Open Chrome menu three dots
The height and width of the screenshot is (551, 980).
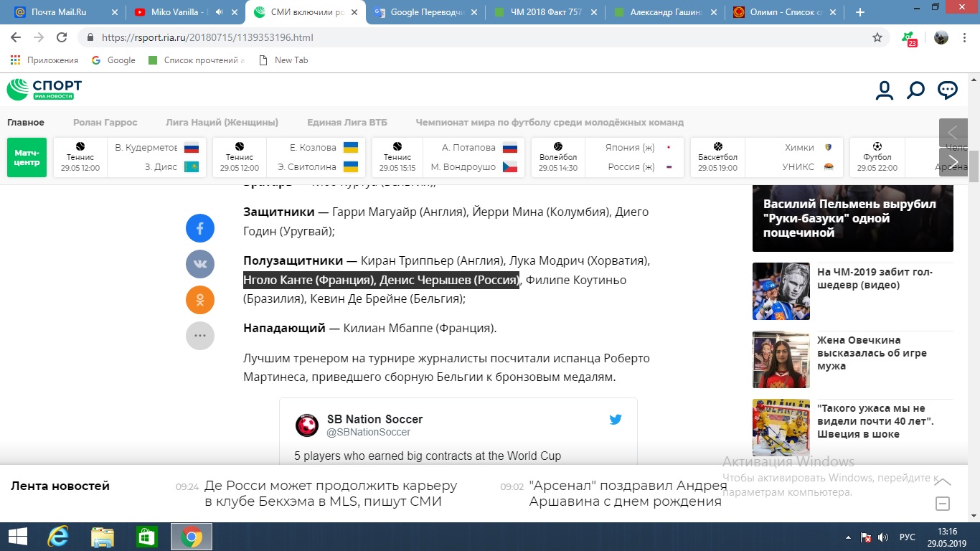966,37
